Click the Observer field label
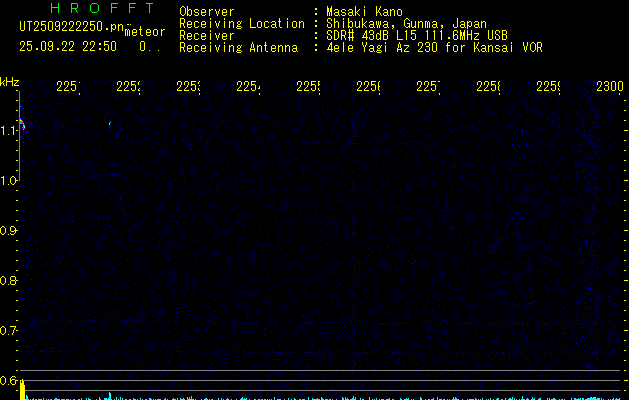The height and width of the screenshot is (400, 629). 207,11
